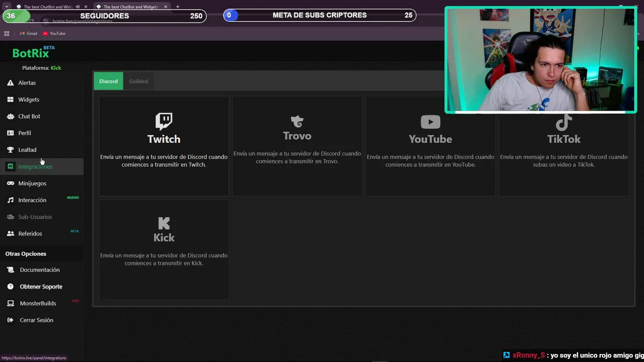Open the MonsterBuilds sidebar link
Screen dimensions: 644x362
pos(42,303)
